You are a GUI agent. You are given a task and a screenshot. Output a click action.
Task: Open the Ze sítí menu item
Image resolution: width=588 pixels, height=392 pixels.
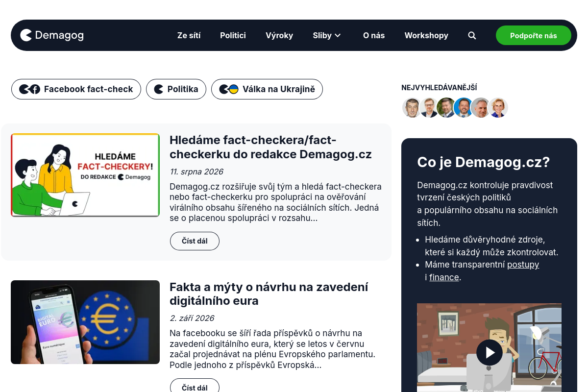click(189, 35)
